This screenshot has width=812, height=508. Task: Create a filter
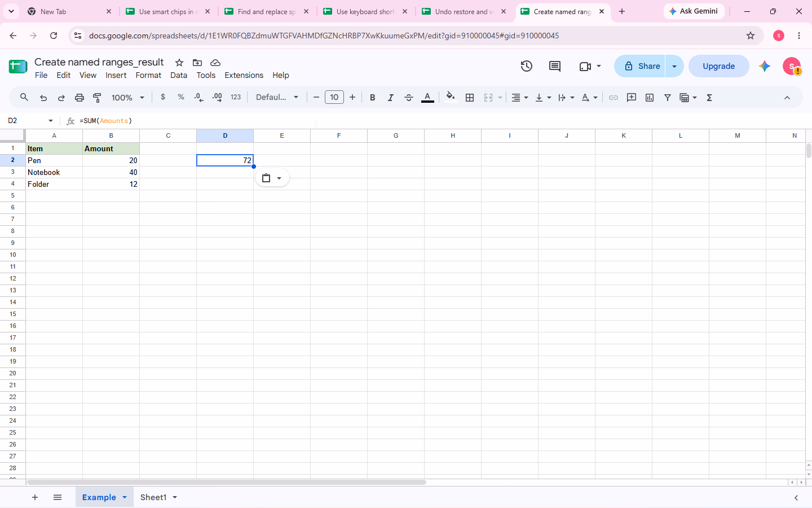[x=668, y=98]
